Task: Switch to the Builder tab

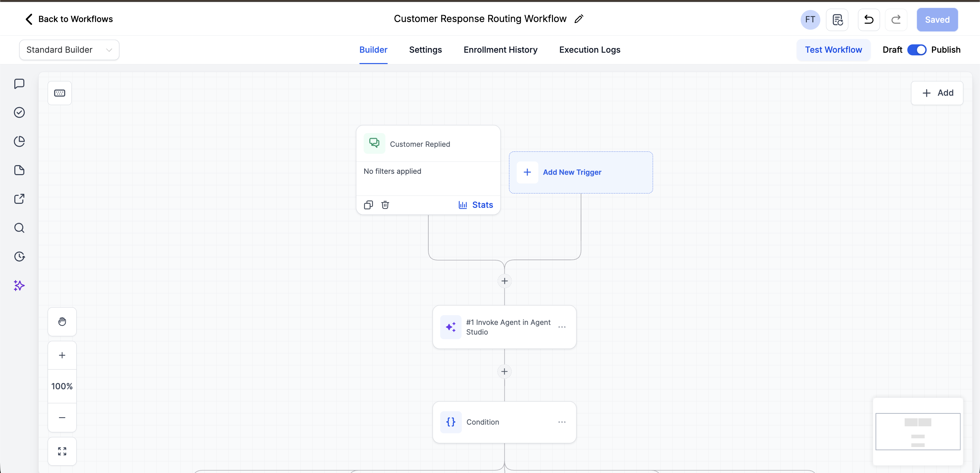Action: (x=373, y=50)
